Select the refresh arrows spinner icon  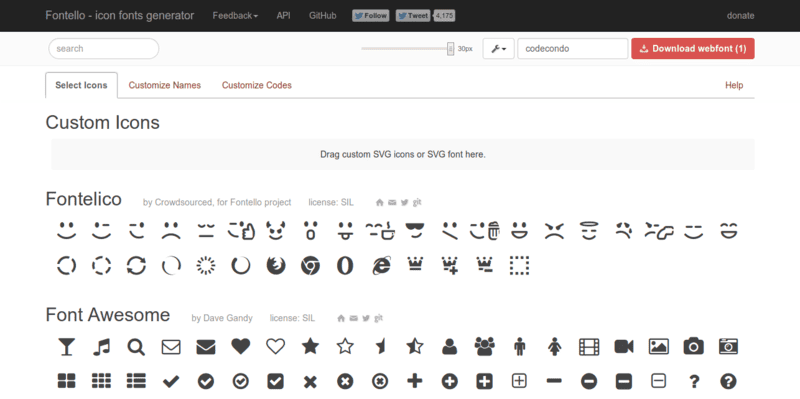[x=136, y=266]
